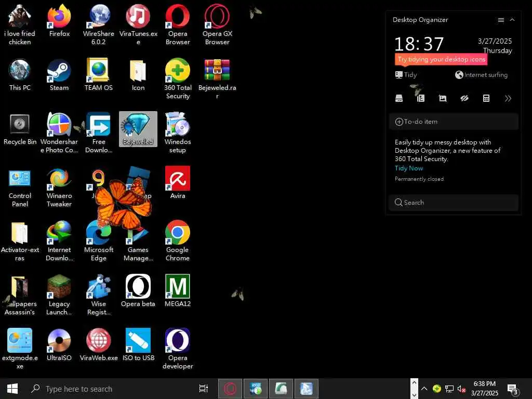This screenshot has width=532, height=399.
Task: Select the Winaero Tweaker shortcut
Action: 59,187
